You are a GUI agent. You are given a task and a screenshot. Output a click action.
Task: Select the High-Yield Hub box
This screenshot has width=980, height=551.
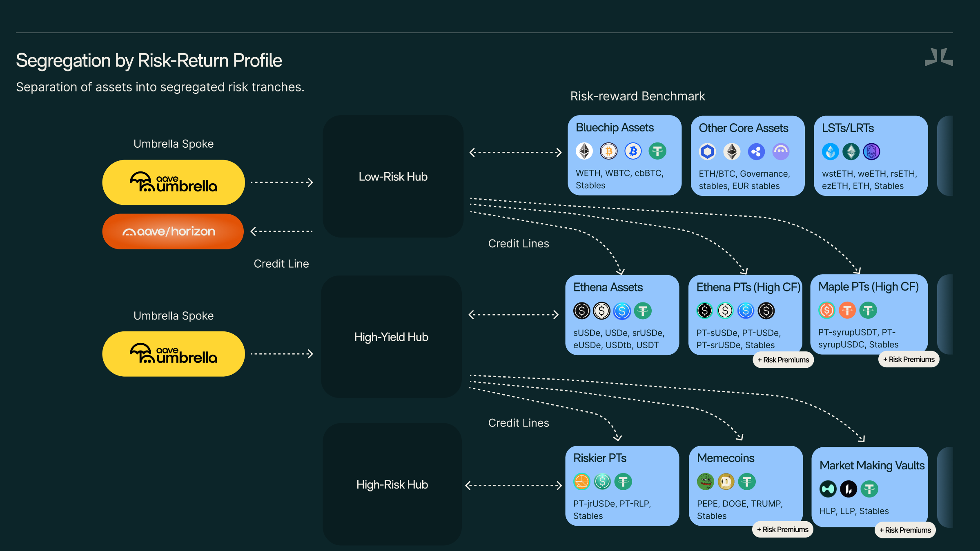pyautogui.click(x=391, y=337)
